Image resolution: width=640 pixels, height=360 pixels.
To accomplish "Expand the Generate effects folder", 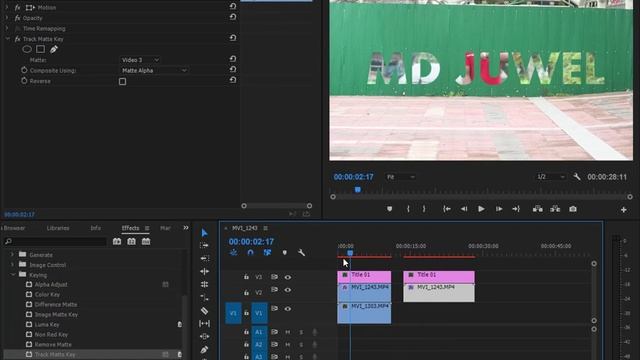I will 12,255.
